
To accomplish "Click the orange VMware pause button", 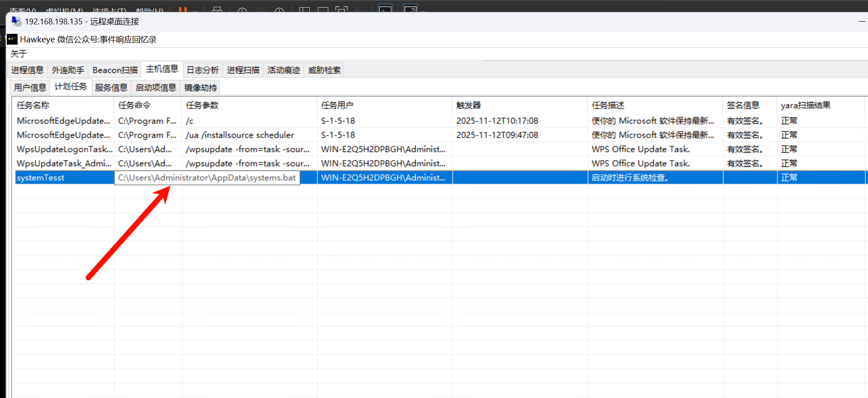I will pyautogui.click(x=183, y=9).
